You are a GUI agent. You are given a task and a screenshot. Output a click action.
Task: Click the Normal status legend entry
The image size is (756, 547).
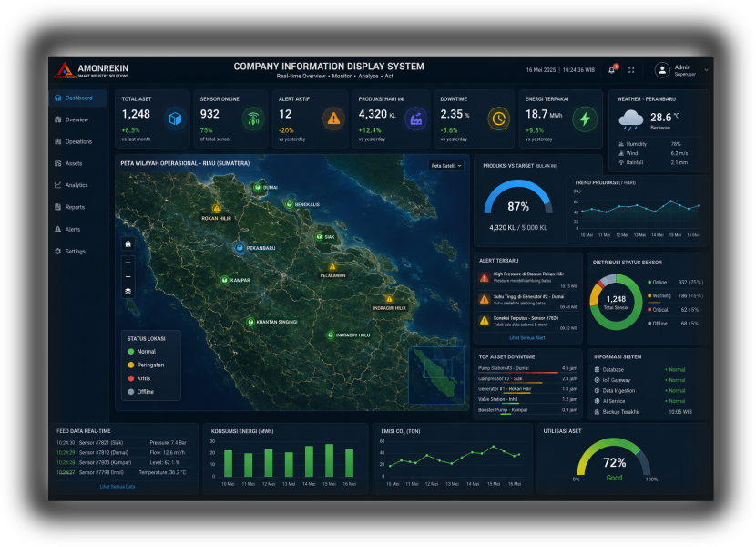click(x=142, y=352)
